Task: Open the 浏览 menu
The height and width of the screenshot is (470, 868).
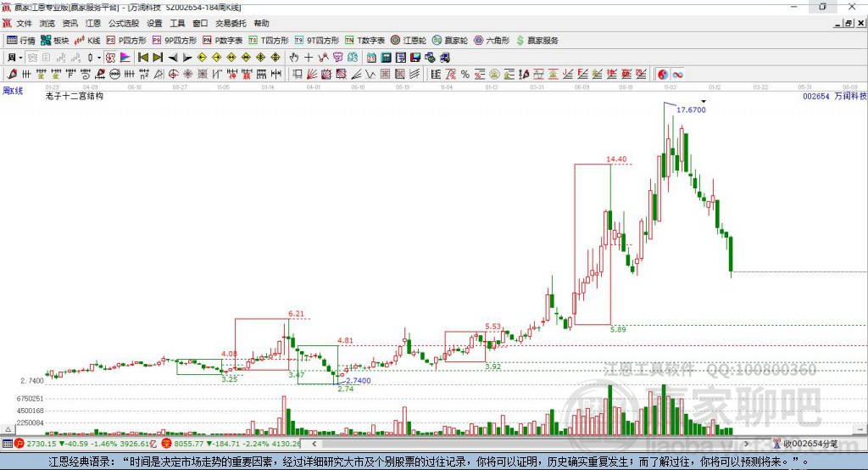Action: [47, 23]
